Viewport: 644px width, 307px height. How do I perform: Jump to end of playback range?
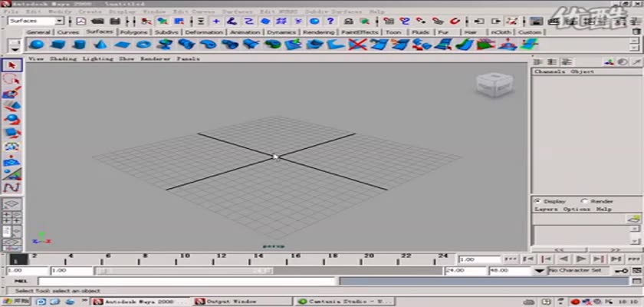[633, 259]
